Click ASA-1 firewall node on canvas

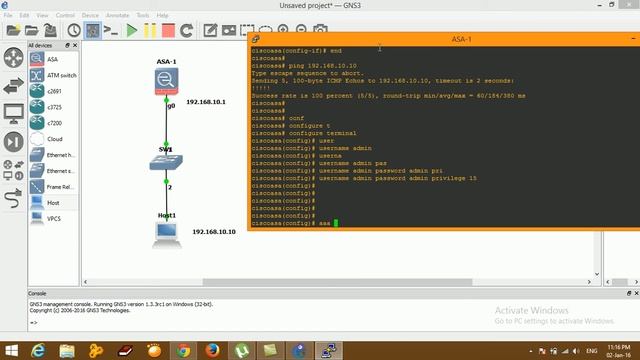(166, 81)
